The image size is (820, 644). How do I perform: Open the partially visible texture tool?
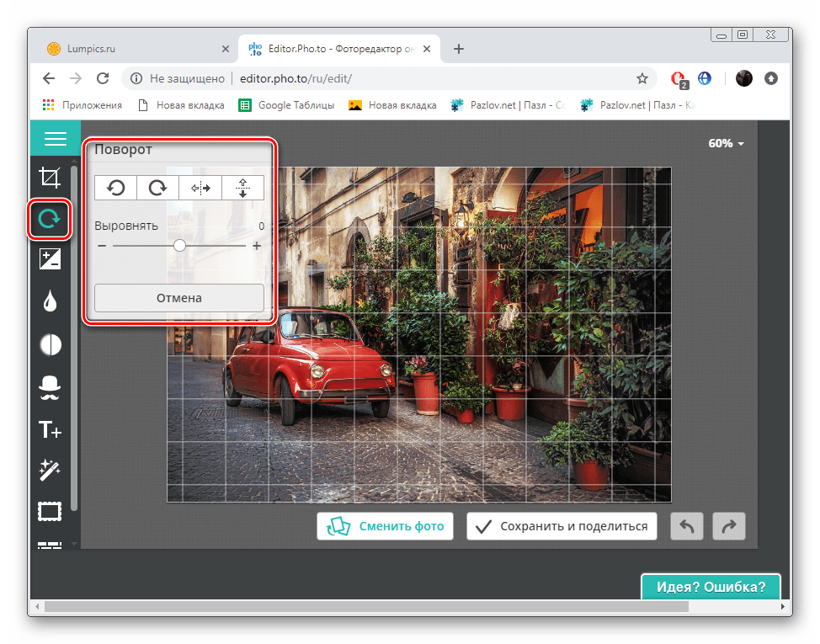(x=50, y=545)
